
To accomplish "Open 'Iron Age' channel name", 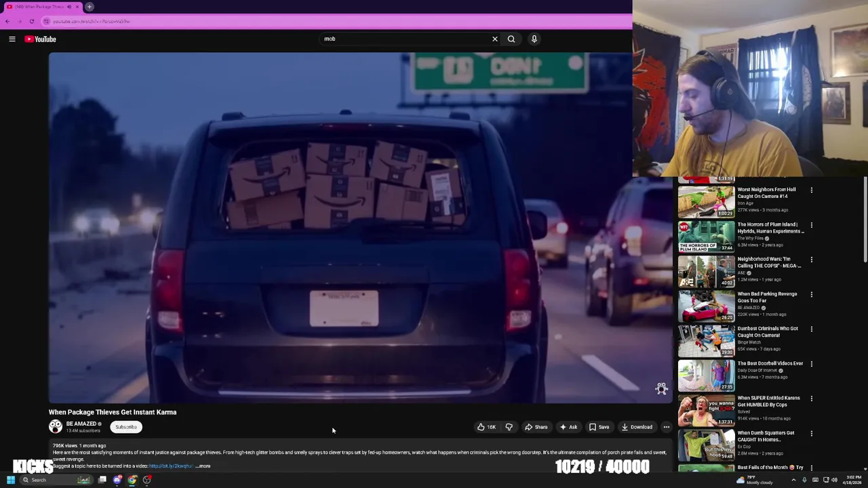I will (x=745, y=203).
